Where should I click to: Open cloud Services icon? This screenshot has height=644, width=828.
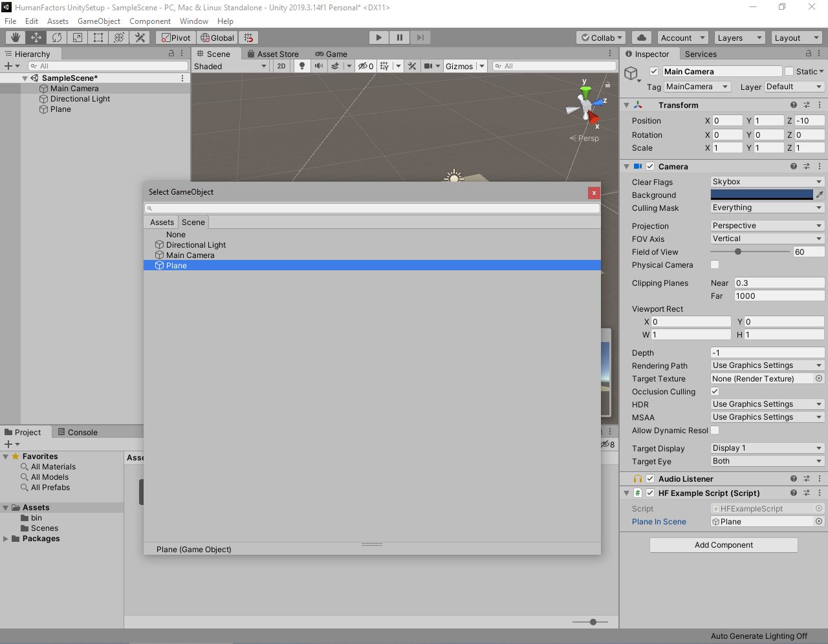click(x=642, y=38)
